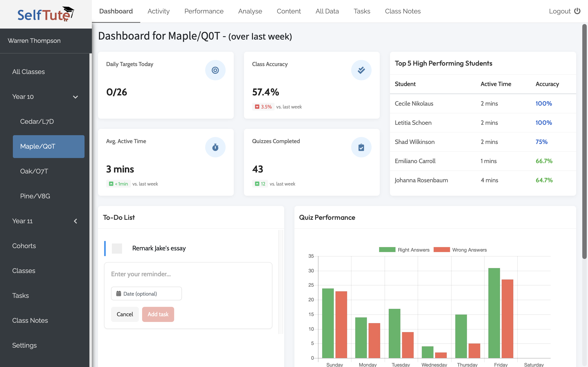Click the Enter your reminder input field

pos(188,274)
